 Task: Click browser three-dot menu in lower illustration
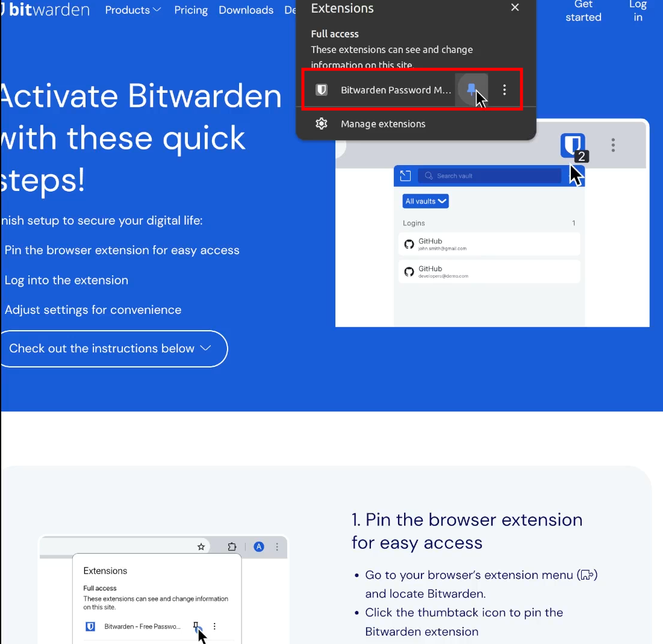[277, 546]
